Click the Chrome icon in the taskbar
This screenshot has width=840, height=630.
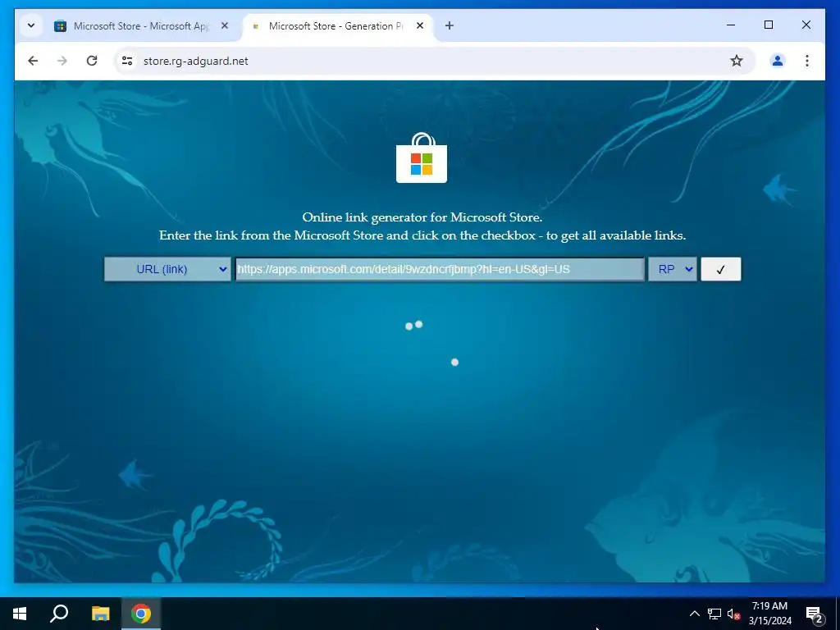(141, 614)
